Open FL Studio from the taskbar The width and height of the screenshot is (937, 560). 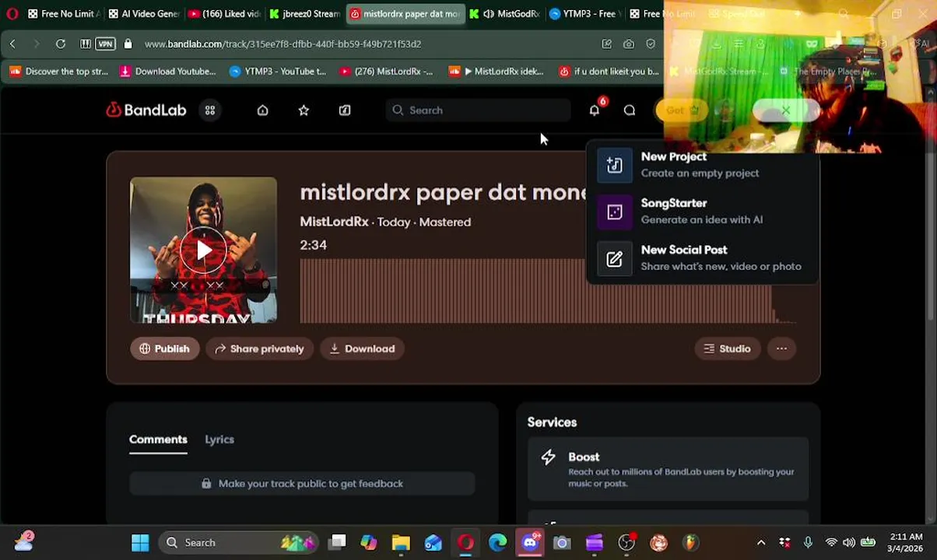690,543
